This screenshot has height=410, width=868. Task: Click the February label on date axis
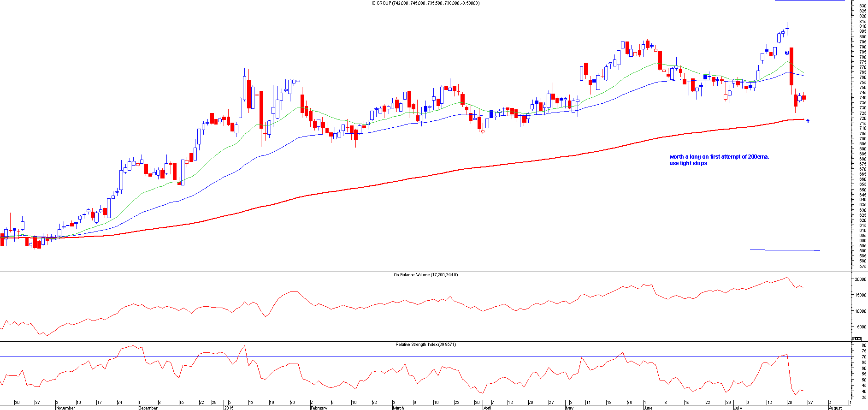319,408
